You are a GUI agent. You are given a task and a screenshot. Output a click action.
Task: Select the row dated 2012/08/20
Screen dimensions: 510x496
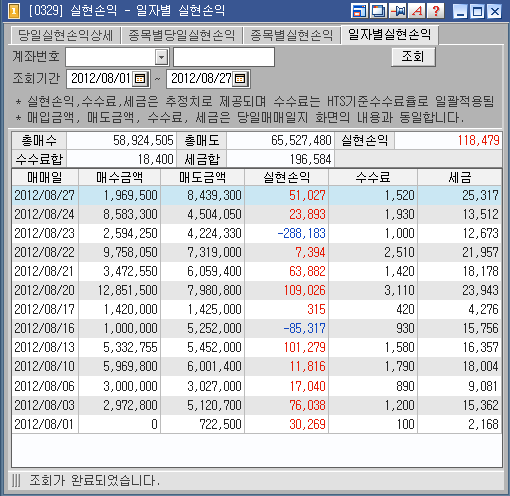[257, 290]
